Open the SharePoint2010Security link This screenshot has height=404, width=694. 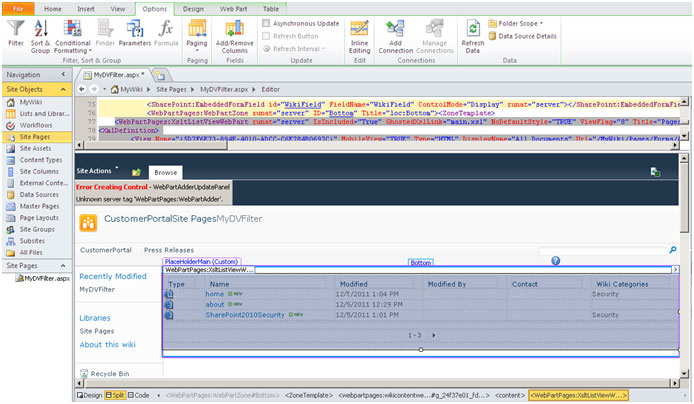pos(245,315)
